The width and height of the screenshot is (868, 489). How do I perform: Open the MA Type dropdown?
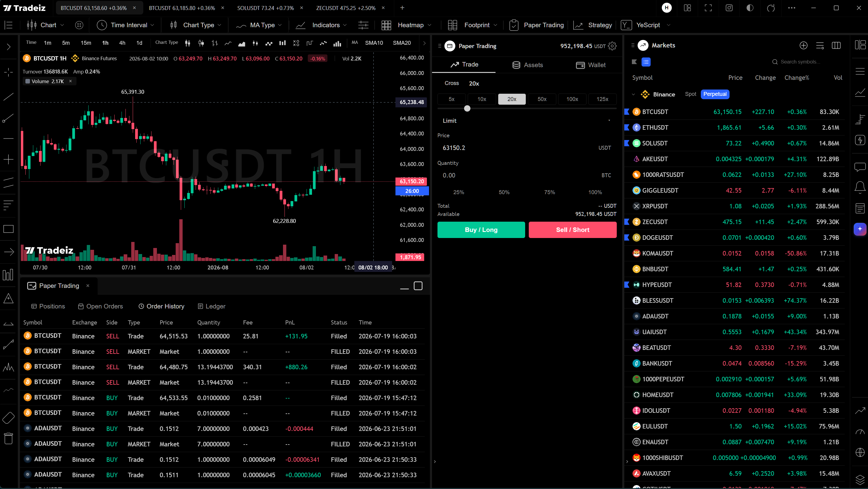tap(259, 25)
